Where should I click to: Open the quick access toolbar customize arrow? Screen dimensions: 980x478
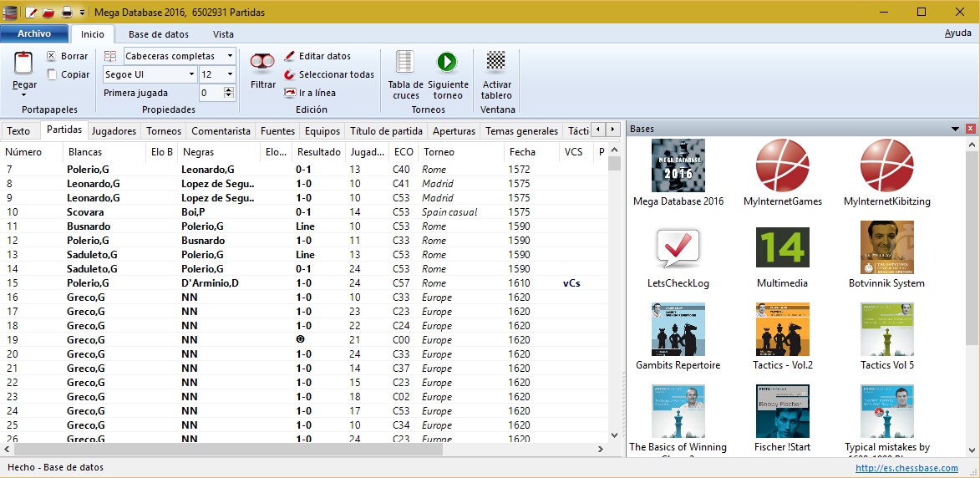(x=83, y=12)
